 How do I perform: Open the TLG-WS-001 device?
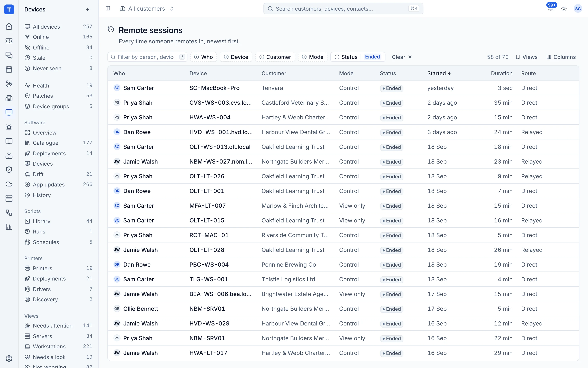[x=209, y=279]
